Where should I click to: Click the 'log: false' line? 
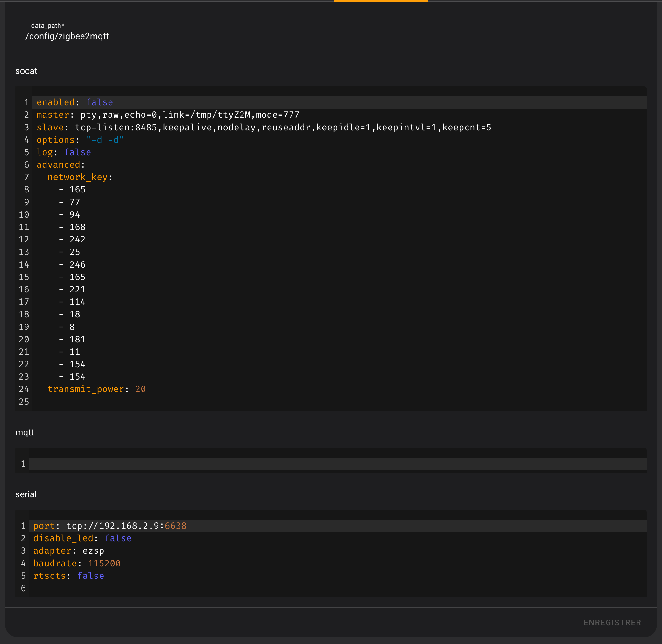[x=339, y=152]
